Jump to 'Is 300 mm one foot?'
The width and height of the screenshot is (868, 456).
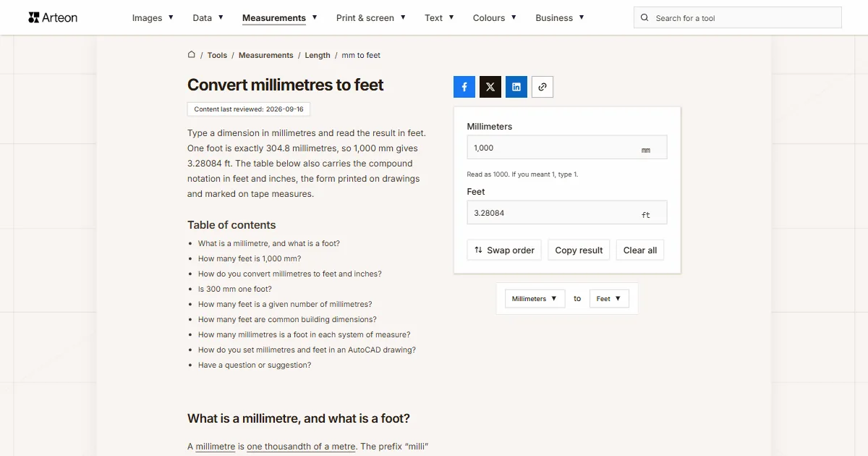point(235,289)
